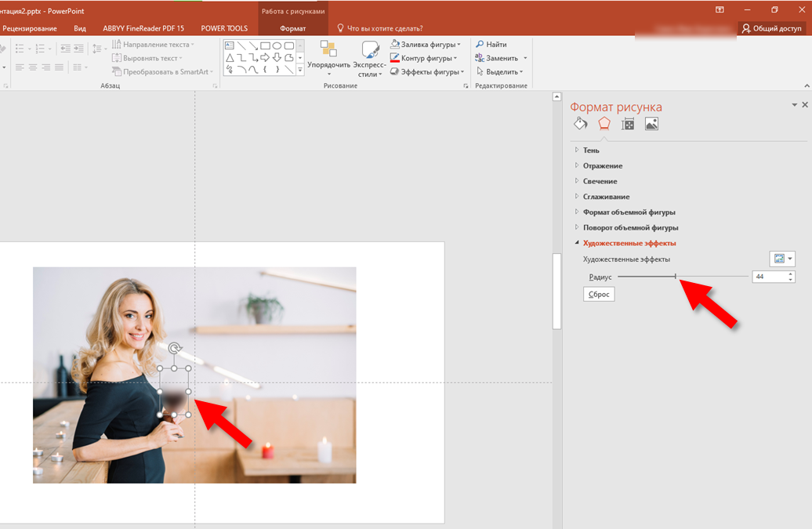Screen dimensions: 812x529
Task: Click Заменить in the Редактирование group
Action: tap(501, 57)
